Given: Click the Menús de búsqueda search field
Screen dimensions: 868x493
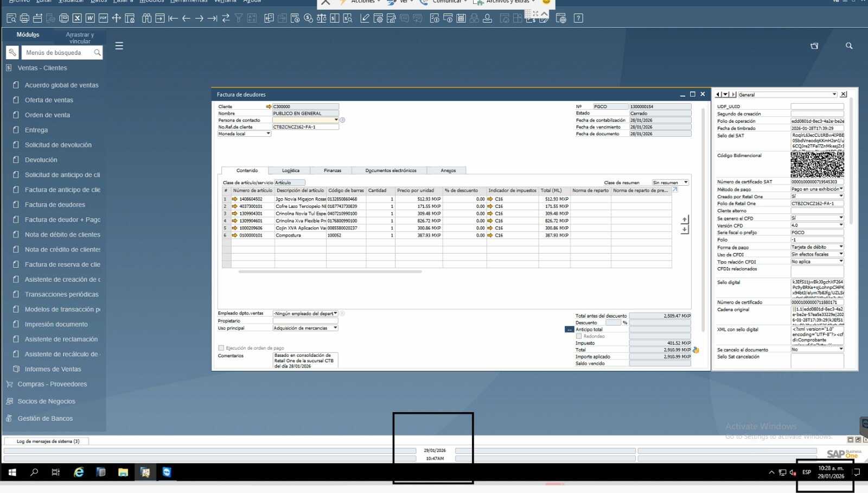Looking at the screenshot, I should pos(58,53).
